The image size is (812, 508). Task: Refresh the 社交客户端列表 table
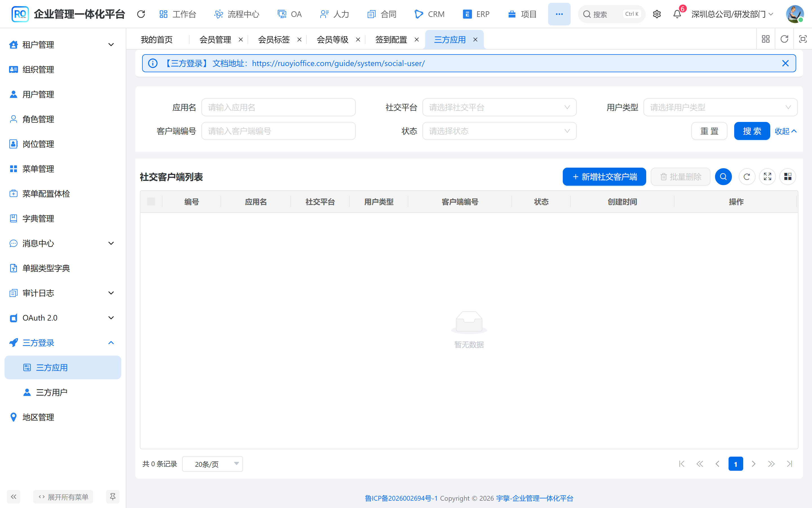pyautogui.click(x=747, y=177)
